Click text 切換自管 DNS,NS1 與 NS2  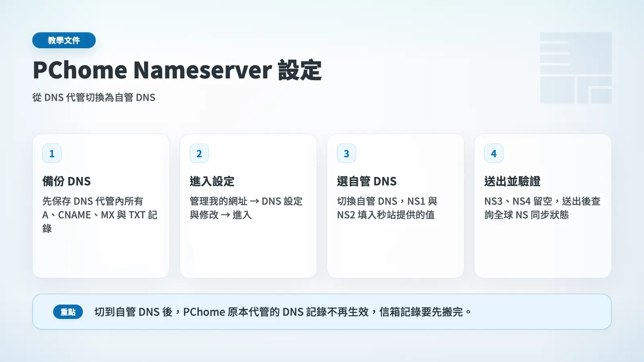pyautogui.click(x=387, y=208)
